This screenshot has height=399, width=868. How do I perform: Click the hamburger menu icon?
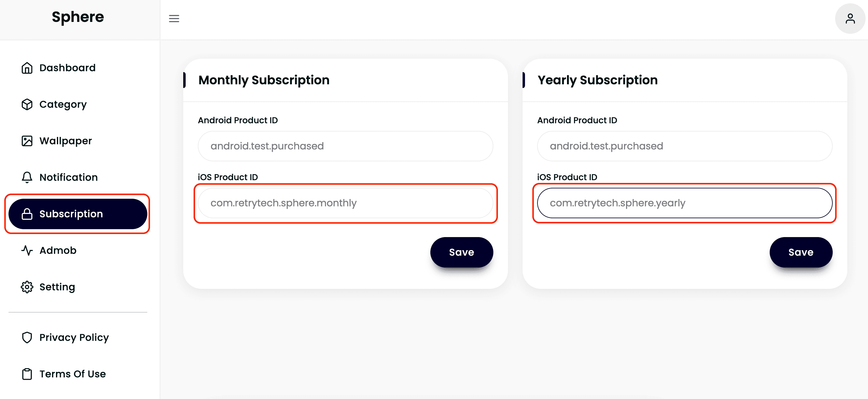pos(174,19)
